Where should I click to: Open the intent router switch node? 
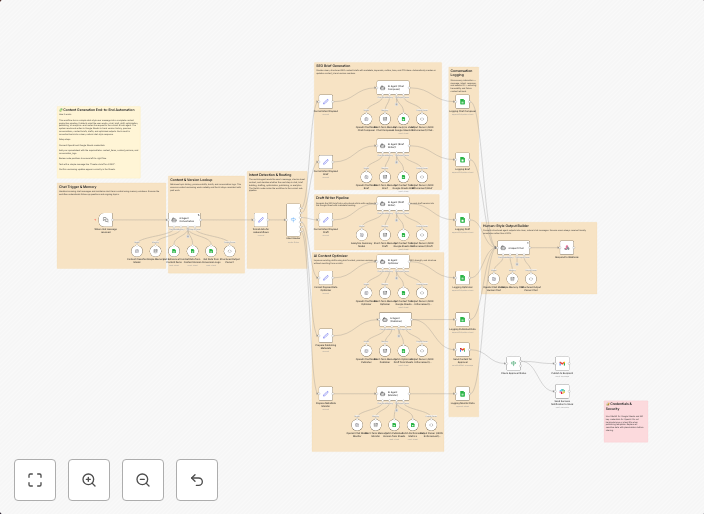tap(294, 219)
